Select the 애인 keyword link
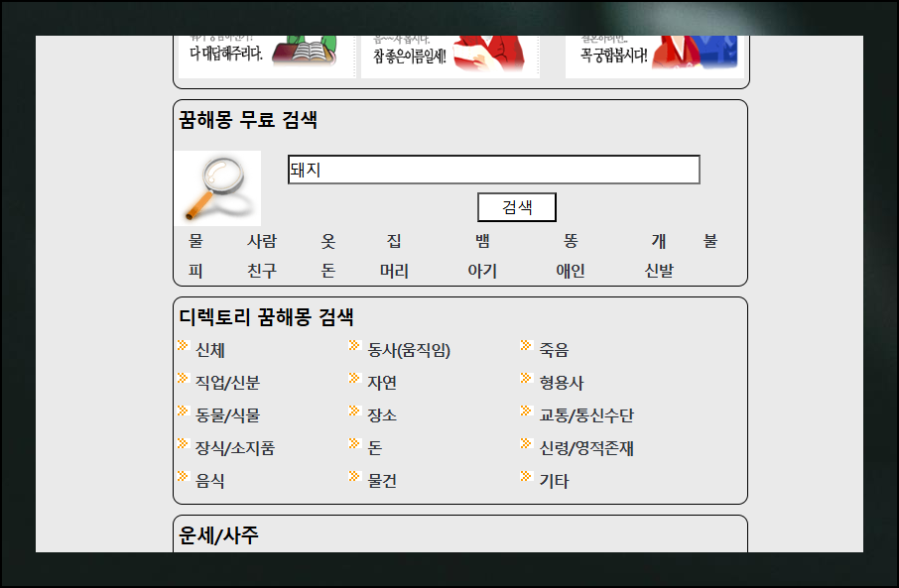 coord(571,271)
